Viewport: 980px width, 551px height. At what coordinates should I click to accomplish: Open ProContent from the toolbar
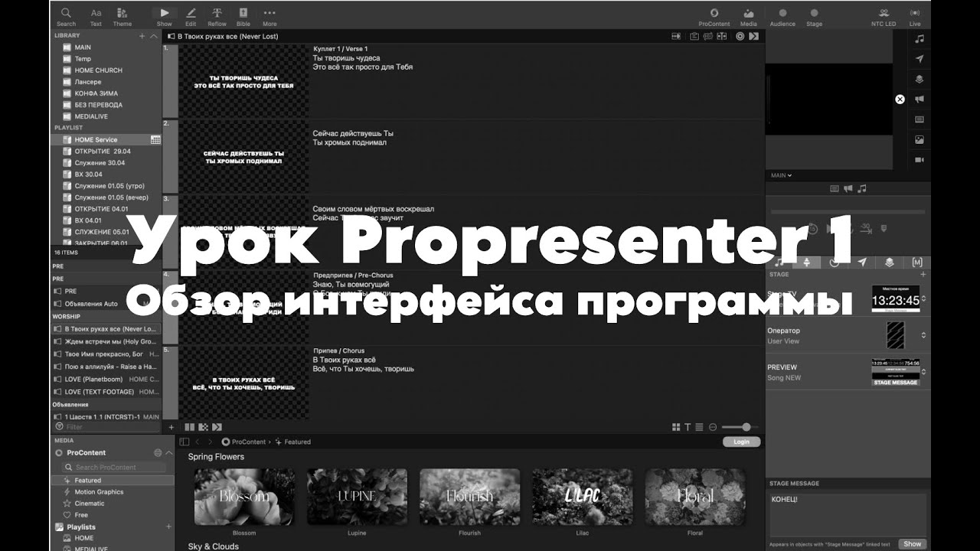[x=714, y=17]
